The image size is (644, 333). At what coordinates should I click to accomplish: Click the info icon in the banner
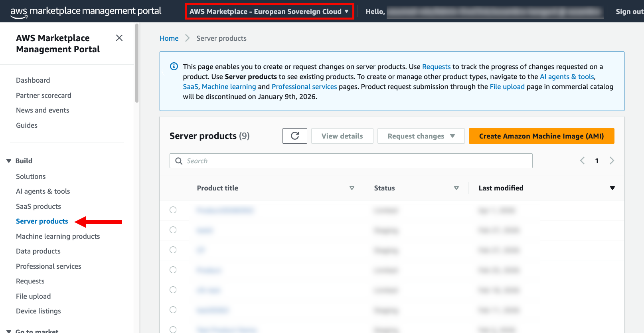tap(174, 66)
